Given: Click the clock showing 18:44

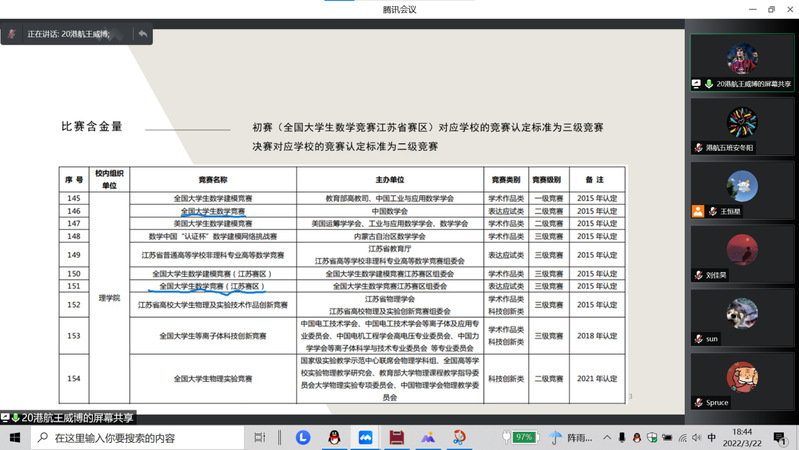Looking at the screenshot, I should (x=744, y=437).
